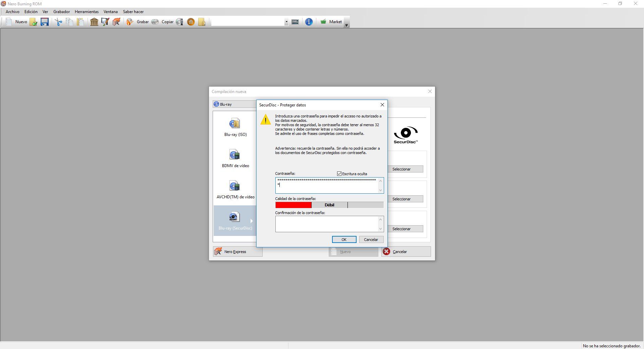Click the Nuevo new compilation toolbar icon
This screenshot has height=349, width=644.
point(9,22)
